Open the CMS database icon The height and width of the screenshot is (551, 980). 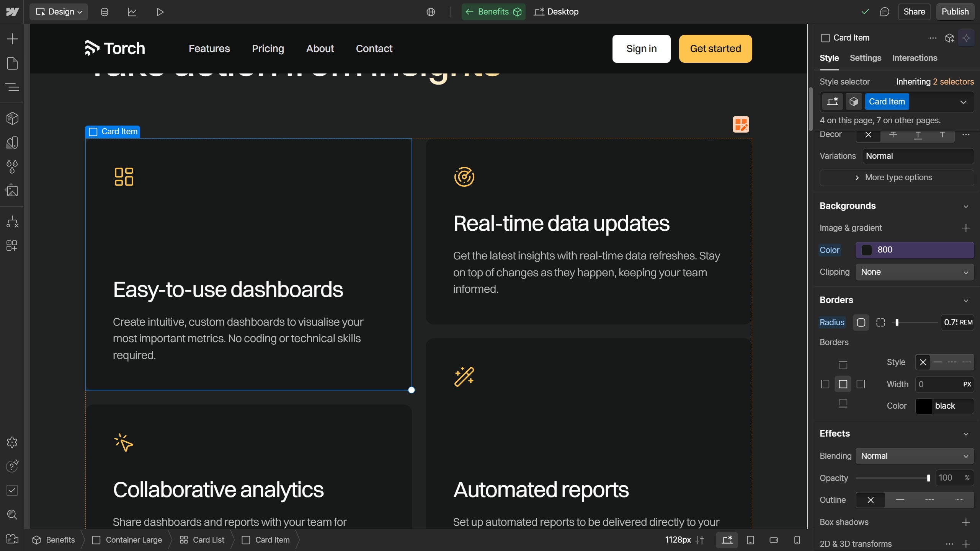coord(105,12)
